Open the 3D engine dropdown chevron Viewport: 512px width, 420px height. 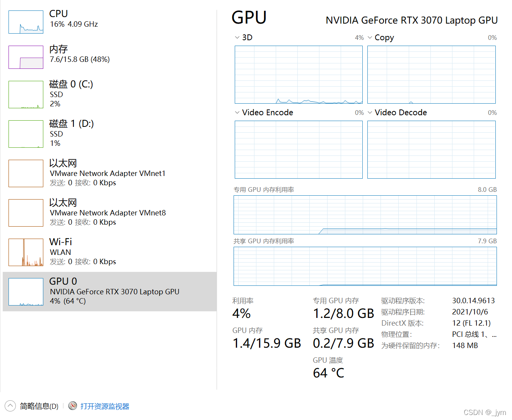coord(237,38)
